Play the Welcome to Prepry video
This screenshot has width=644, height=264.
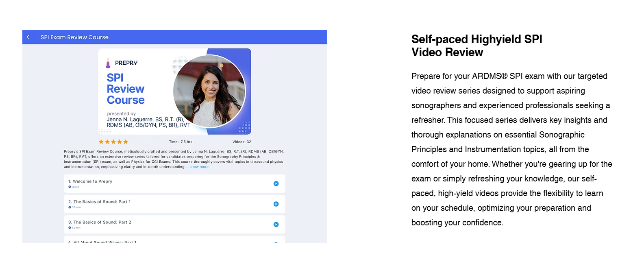coord(276,183)
